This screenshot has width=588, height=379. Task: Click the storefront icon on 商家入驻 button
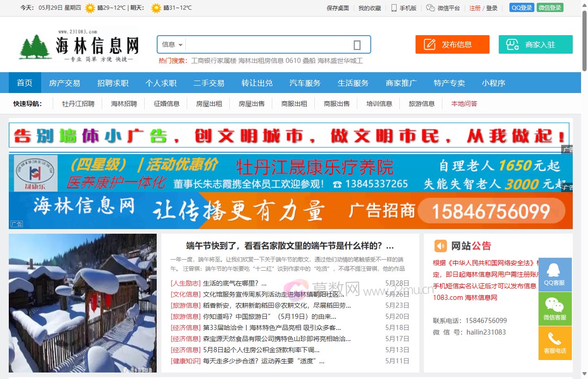coord(512,44)
